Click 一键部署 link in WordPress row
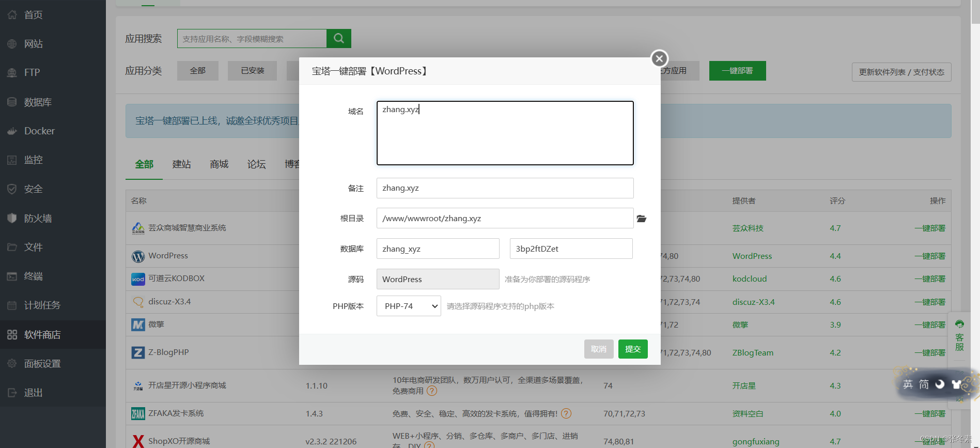The height and width of the screenshot is (448, 980). [930, 256]
